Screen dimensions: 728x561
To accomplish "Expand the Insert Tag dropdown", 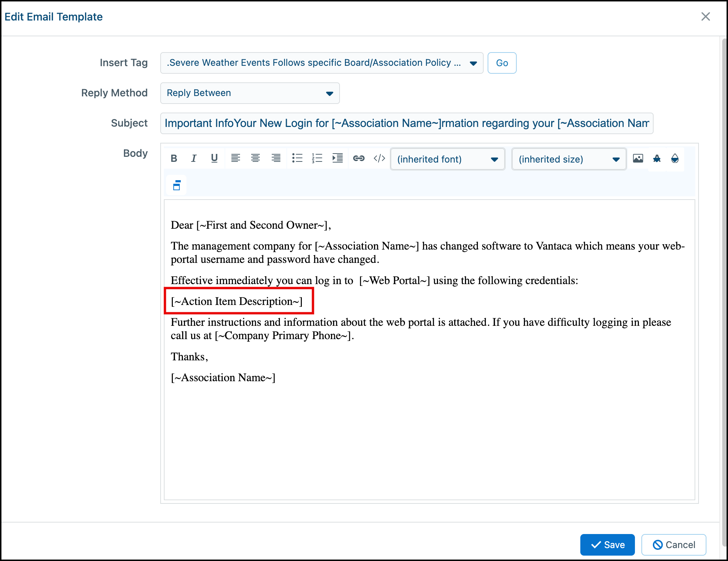I will (322, 63).
